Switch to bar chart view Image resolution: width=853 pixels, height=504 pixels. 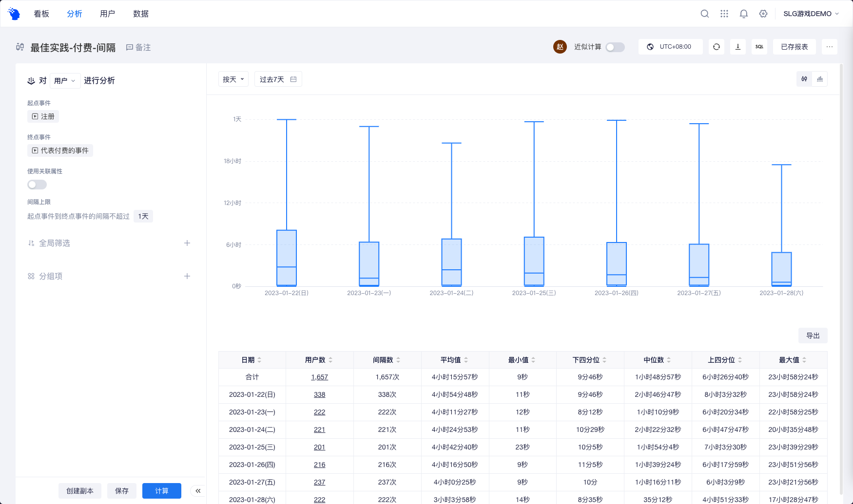[820, 79]
